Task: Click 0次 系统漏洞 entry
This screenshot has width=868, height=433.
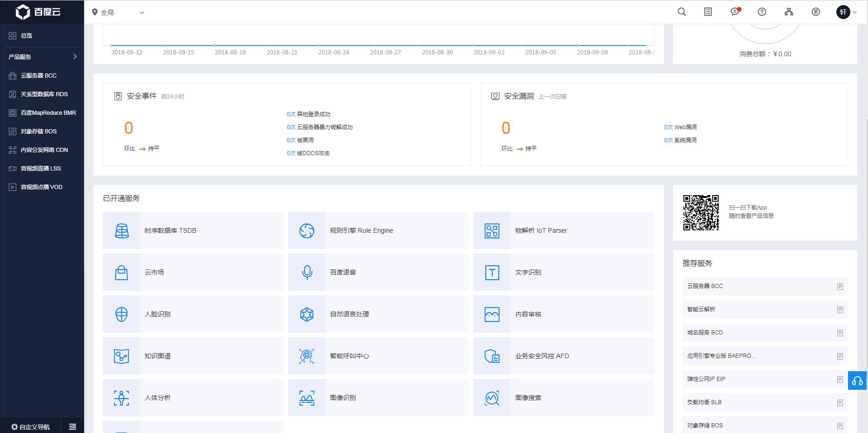Action: click(680, 140)
